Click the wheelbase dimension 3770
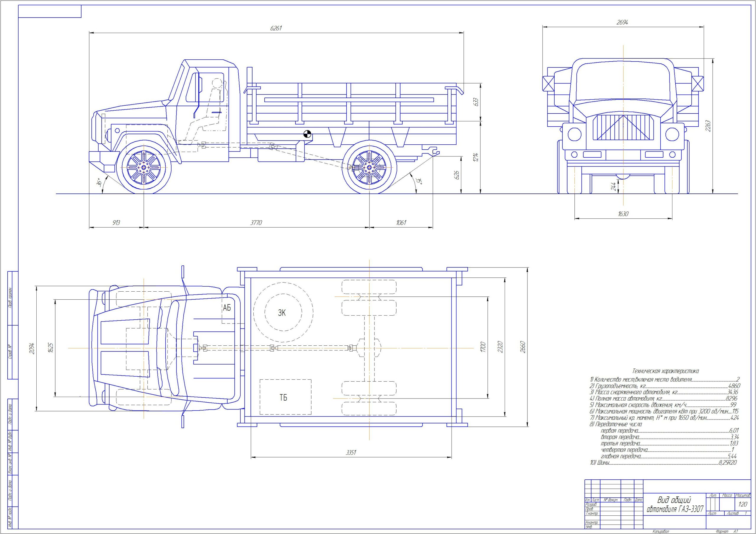This screenshot has height=534, width=756. click(256, 223)
